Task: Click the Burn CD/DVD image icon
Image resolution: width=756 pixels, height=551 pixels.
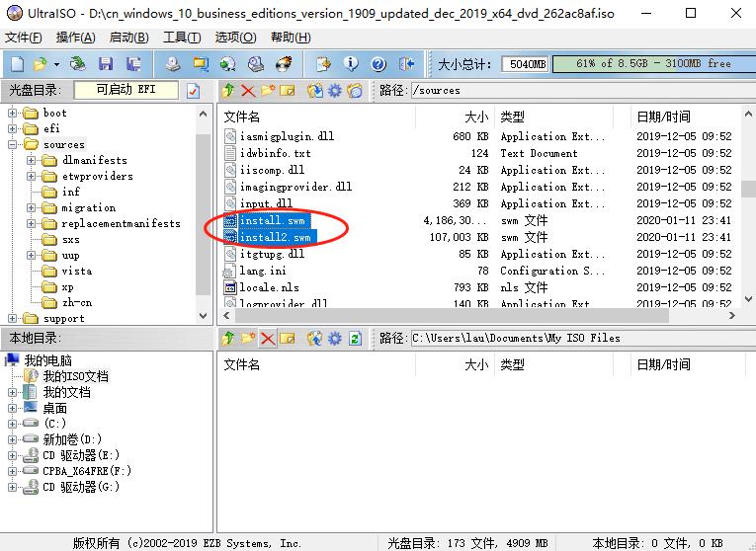Action: (x=284, y=63)
